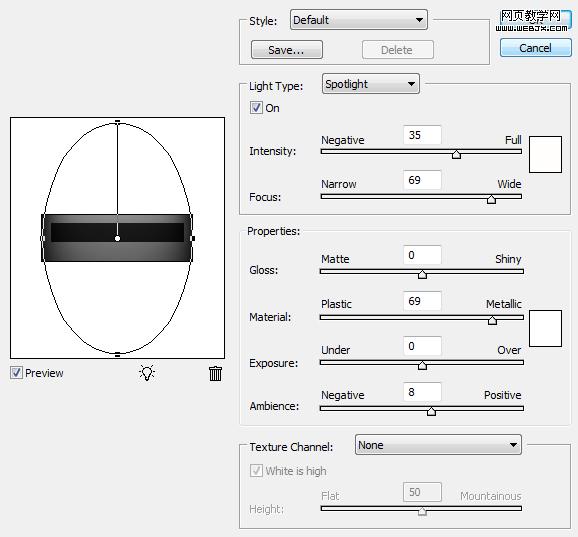Uncheck the Preview checkbox

click(16, 373)
